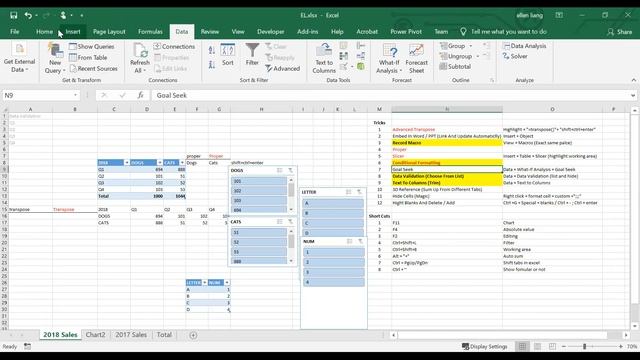Screen dimensions: 640x360
Task: Open LETTER column filter dropdown in table
Action: 205,282
